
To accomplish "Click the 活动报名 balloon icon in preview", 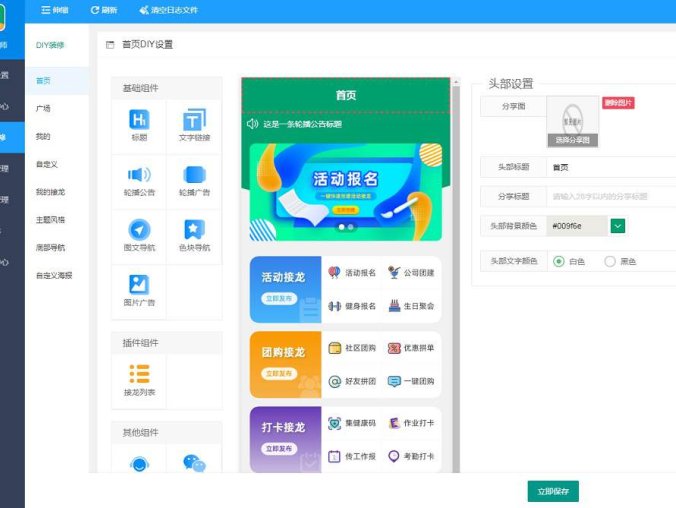I will point(334,273).
